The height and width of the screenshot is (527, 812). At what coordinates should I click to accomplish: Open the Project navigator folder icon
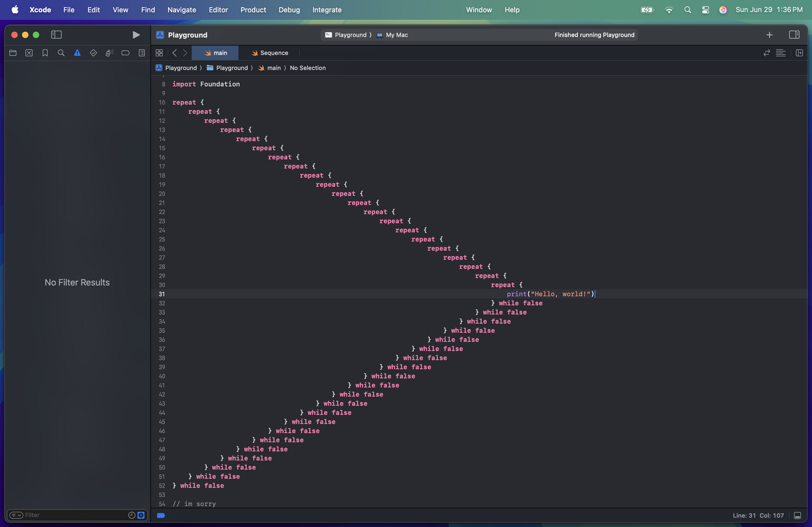(x=13, y=53)
